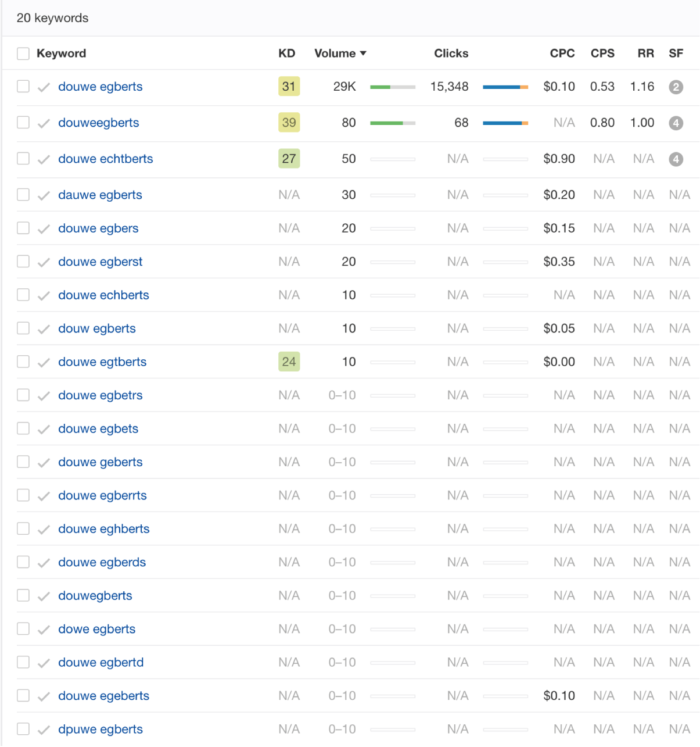Follow the dauwe egberts keyword link

[x=100, y=195]
